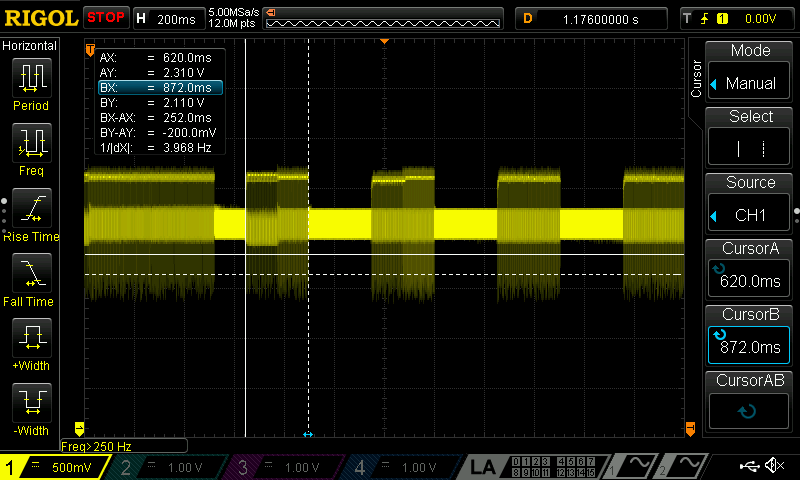Select the Period measurement icon

pos(32,78)
